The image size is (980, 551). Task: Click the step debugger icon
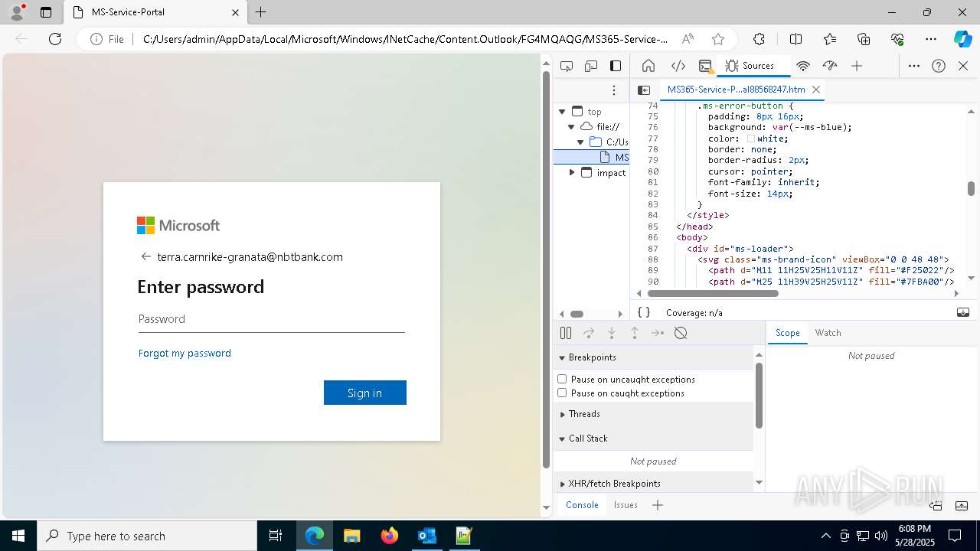[x=658, y=333]
